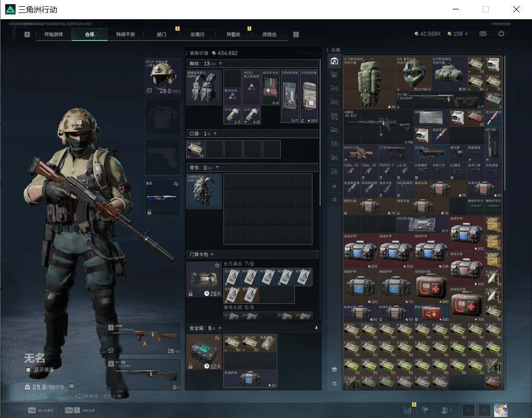The image size is (532, 418).
Task: Open the friends list icon
Action: 446,410
